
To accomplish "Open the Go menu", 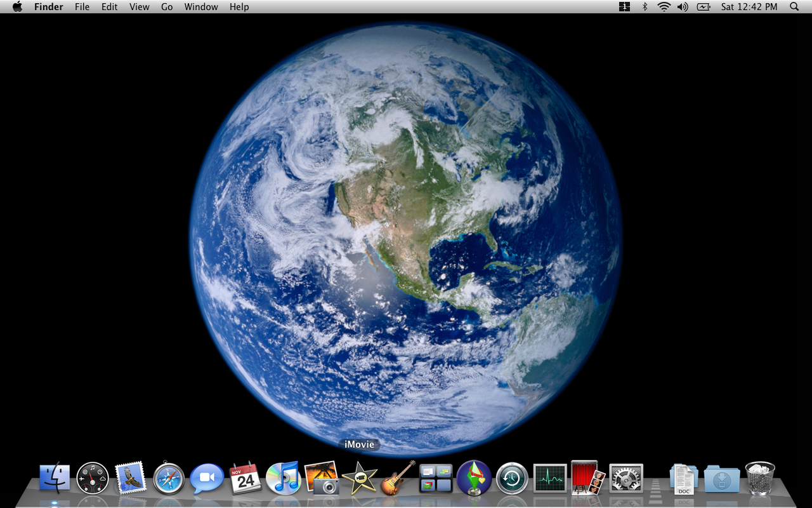I will click(x=167, y=7).
